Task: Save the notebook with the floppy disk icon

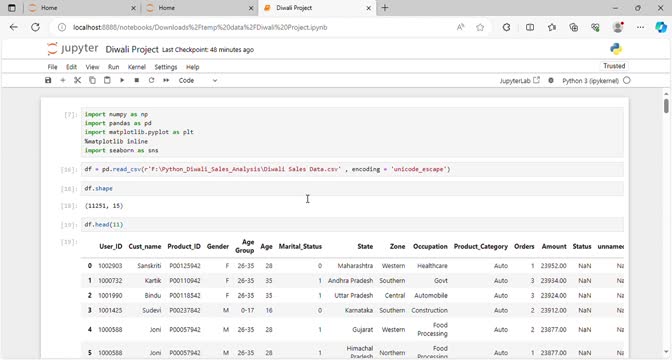Action: [x=48, y=80]
